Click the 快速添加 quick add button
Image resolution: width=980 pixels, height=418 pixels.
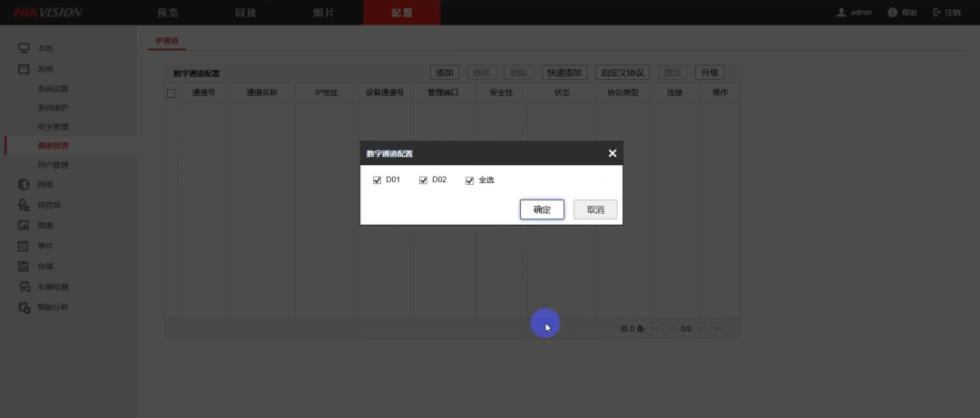[x=564, y=73]
